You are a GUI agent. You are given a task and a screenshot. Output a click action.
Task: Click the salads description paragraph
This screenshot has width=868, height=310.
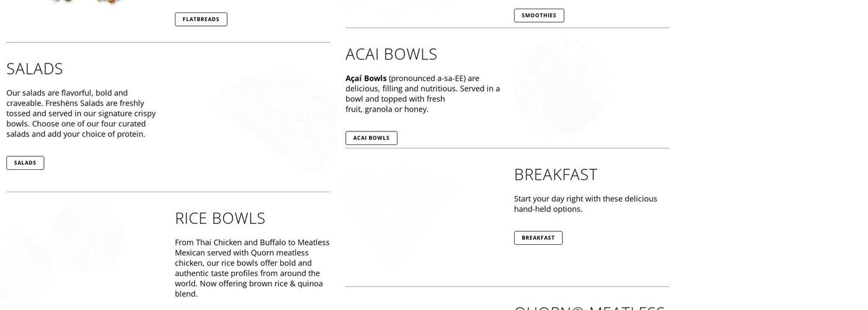point(81,113)
